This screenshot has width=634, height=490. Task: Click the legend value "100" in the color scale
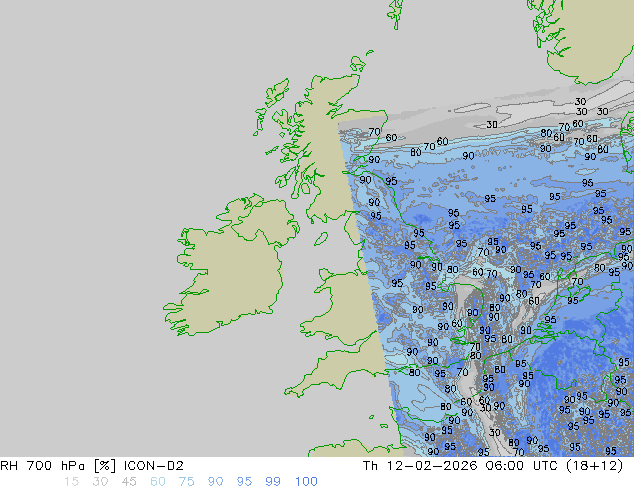click(x=306, y=482)
